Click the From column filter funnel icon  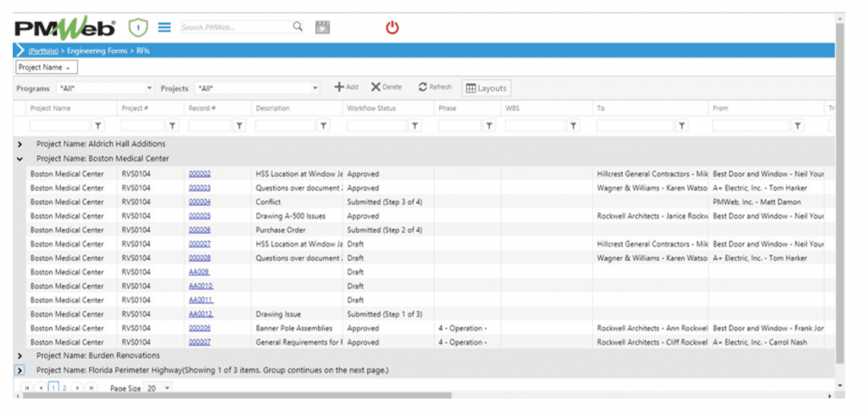tap(797, 126)
